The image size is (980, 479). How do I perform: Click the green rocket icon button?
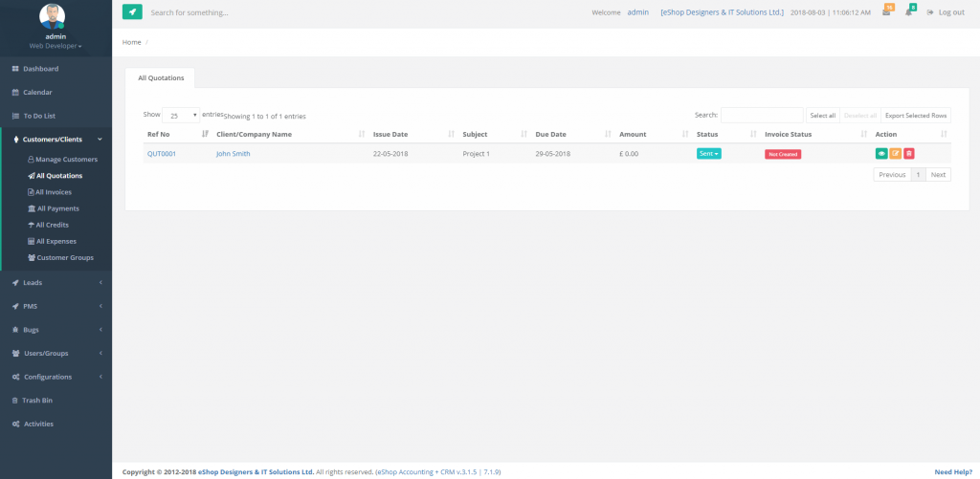coord(132,12)
